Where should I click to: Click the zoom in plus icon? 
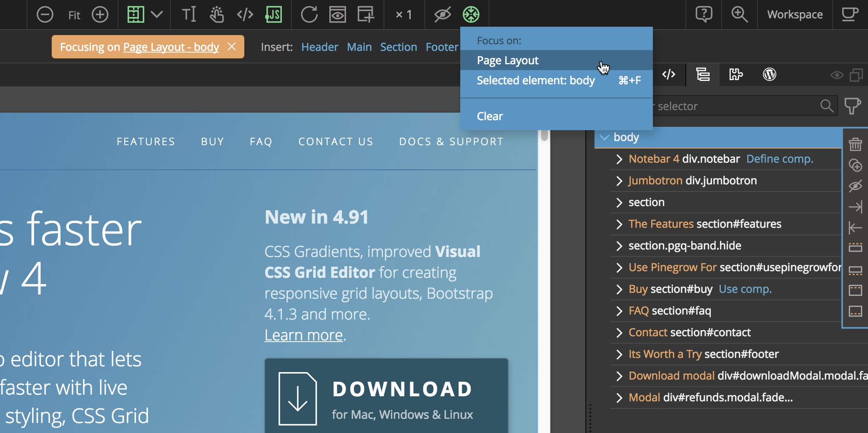coord(100,15)
